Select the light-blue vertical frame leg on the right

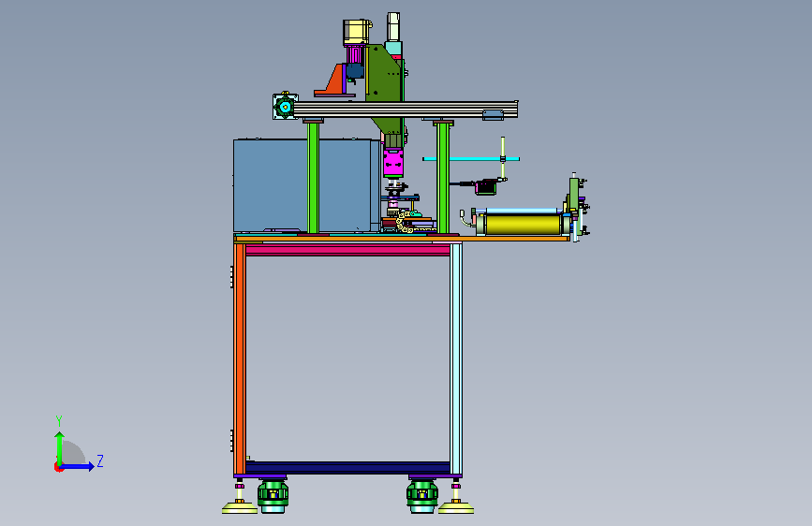(456, 358)
